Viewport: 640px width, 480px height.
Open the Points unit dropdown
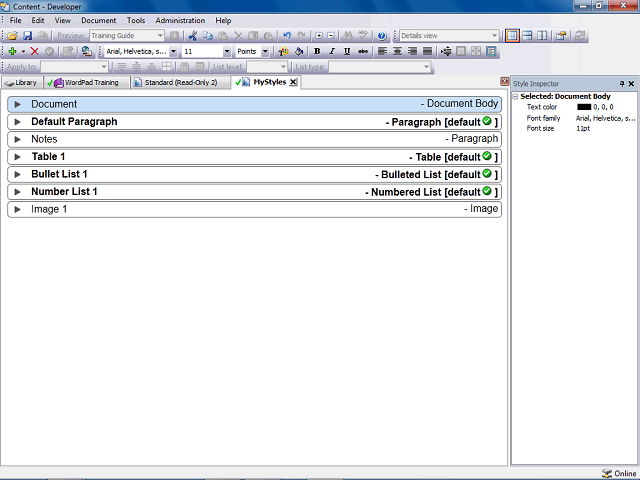click(265, 51)
